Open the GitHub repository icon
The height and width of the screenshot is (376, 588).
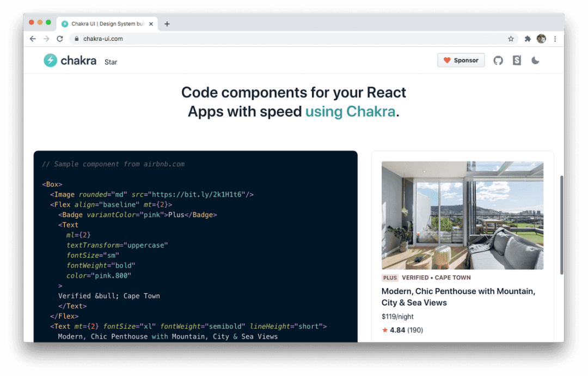tap(498, 60)
